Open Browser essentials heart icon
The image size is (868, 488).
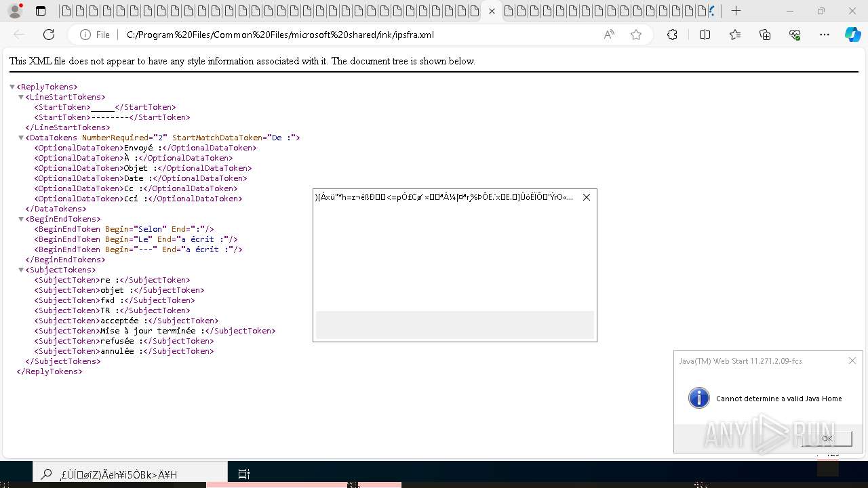pos(795,35)
